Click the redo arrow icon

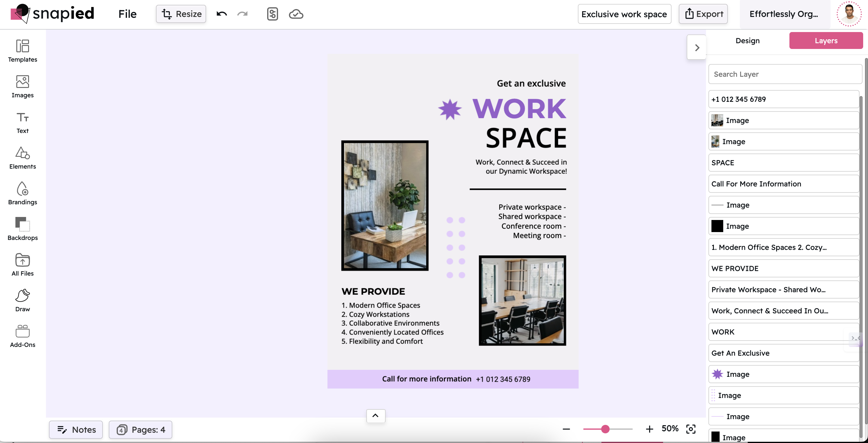242,14
